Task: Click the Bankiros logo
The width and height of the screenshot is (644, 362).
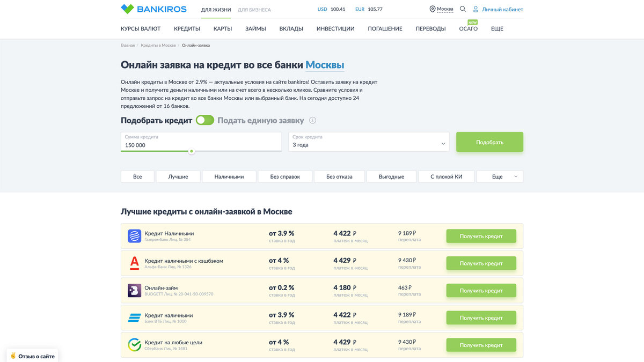Action: [153, 9]
